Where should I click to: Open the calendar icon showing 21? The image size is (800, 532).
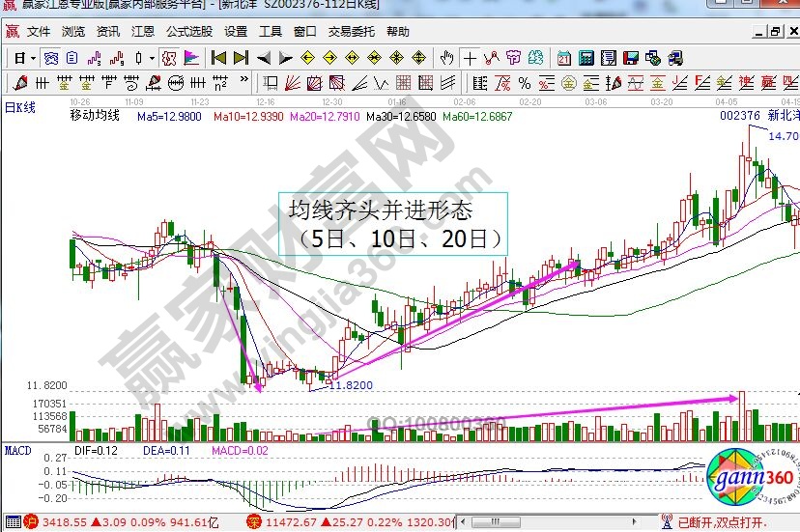coord(564,58)
